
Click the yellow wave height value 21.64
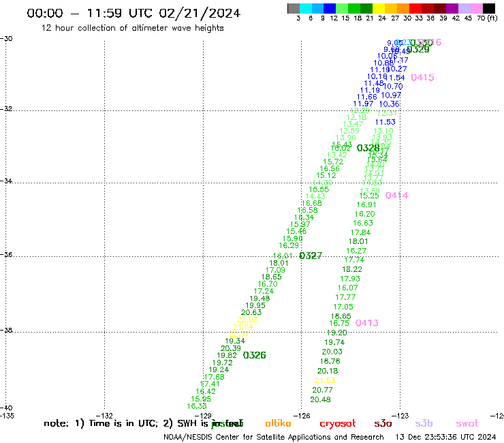coord(243,327)
